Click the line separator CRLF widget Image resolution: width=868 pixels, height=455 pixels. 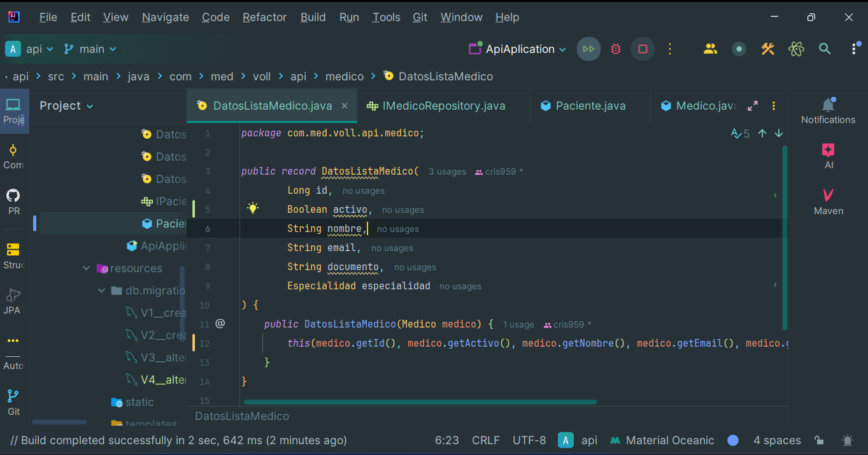pos(486,440)
